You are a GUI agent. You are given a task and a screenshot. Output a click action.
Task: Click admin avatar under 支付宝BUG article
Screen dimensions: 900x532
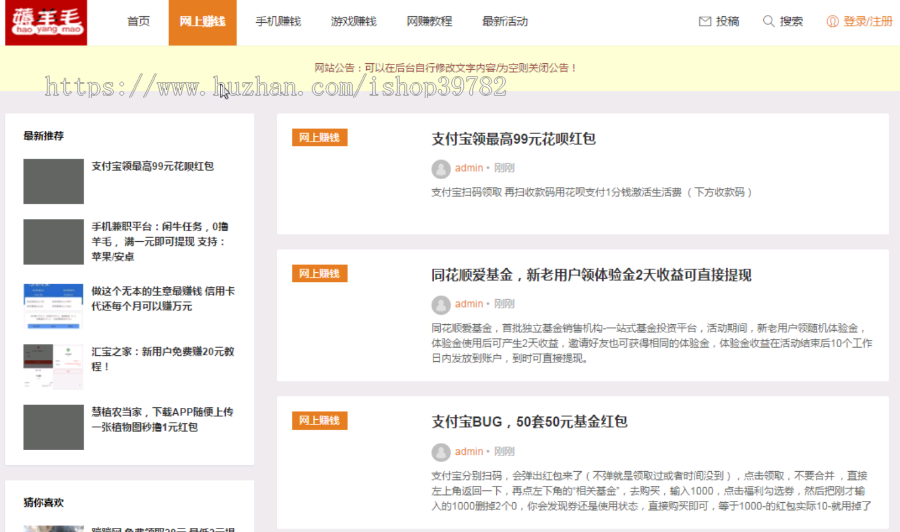point(440,451)
